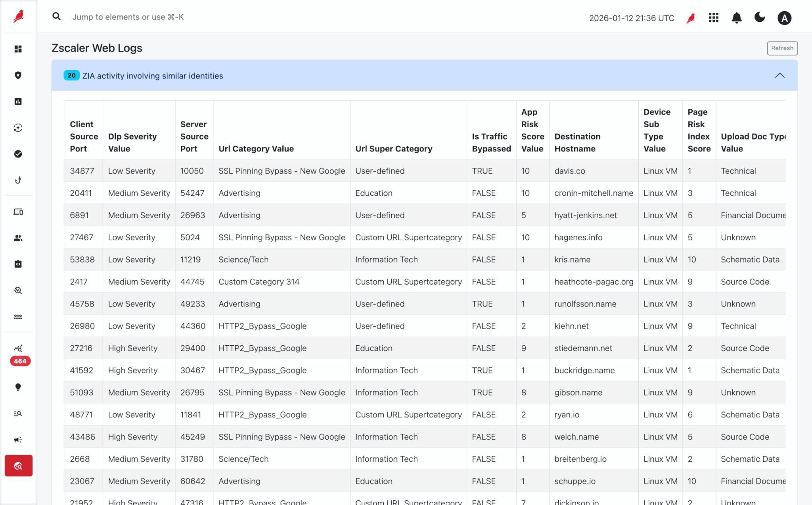Click the ZIA activity involving similar identities header
This screenshot has height=505, width=812.
tap(153, 76)
